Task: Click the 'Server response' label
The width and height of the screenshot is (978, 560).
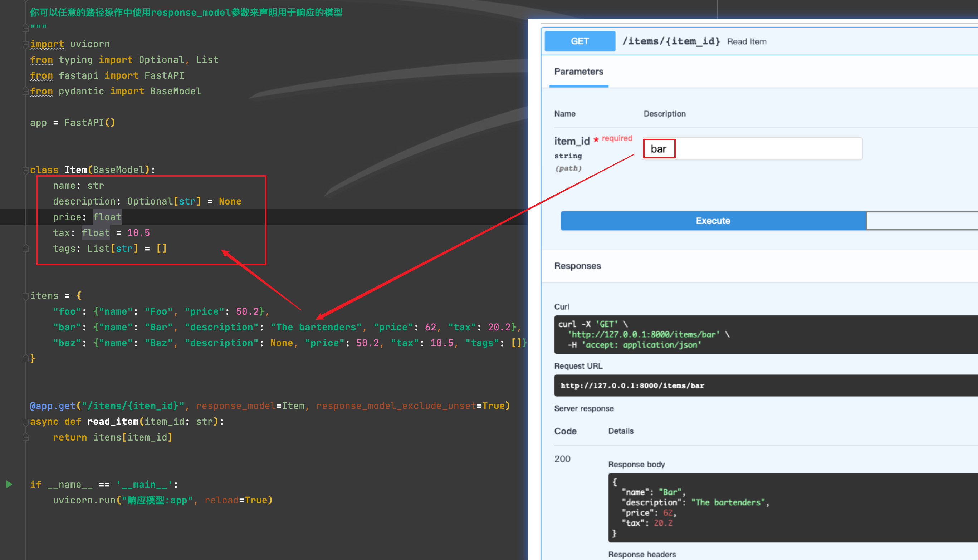Action: (584, 408)
